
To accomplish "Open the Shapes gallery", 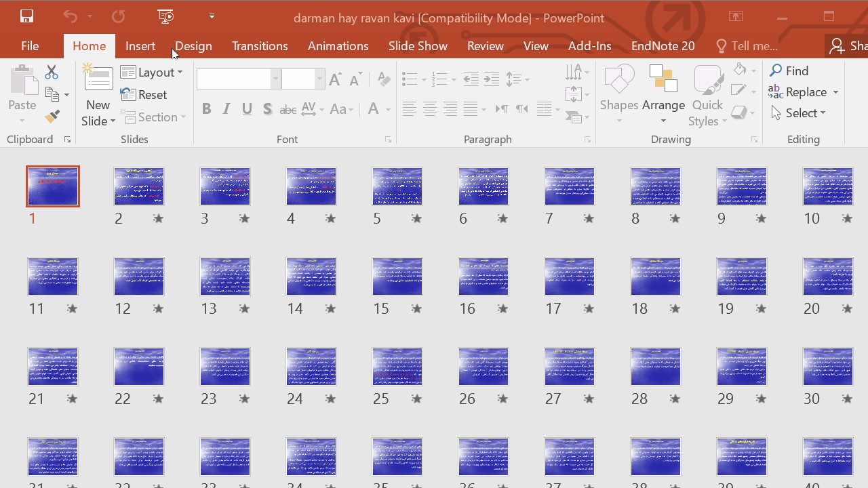I will (619, 95).
